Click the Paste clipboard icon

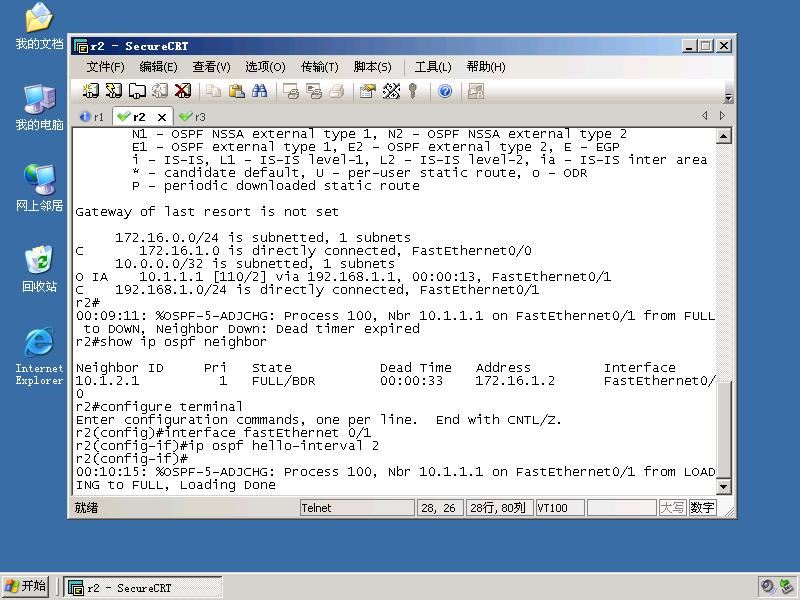coord(236,91)
